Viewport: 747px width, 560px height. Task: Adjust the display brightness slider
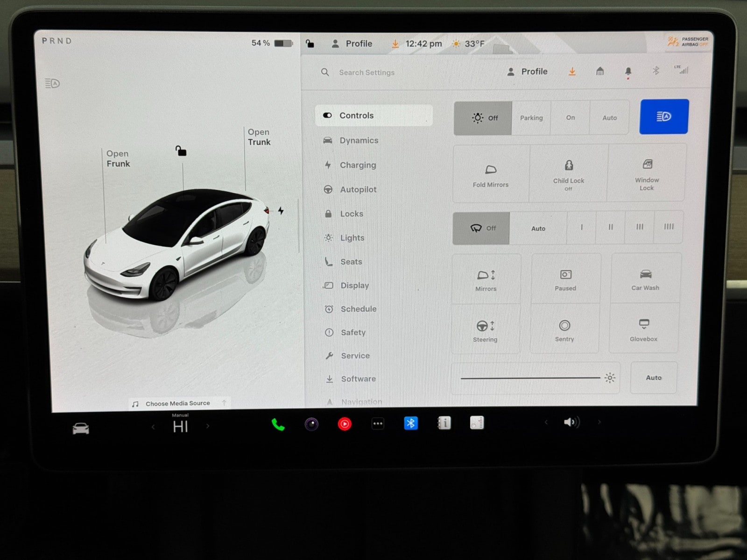530,378
